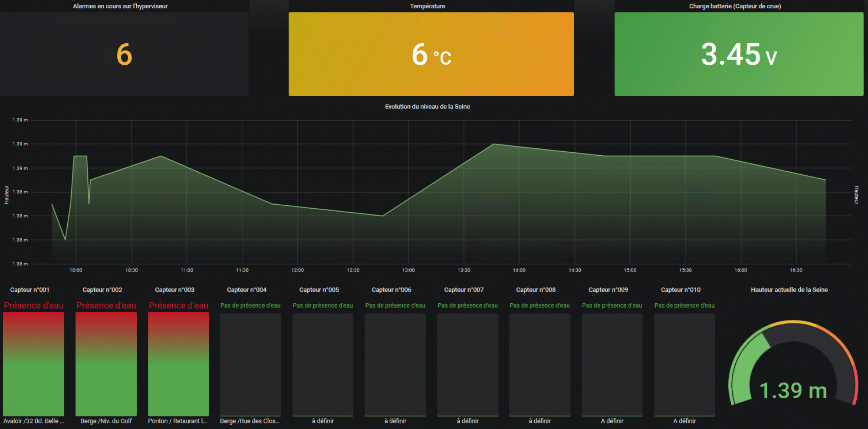Click 'Pas de présence d'eau' under Capteur n°007

pyautogui.click(x=467, y=305)
